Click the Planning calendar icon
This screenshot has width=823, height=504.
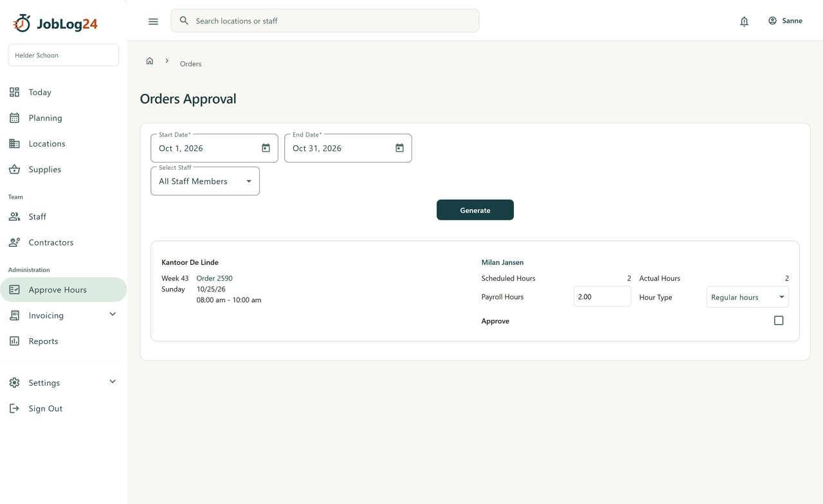(14, 118)
